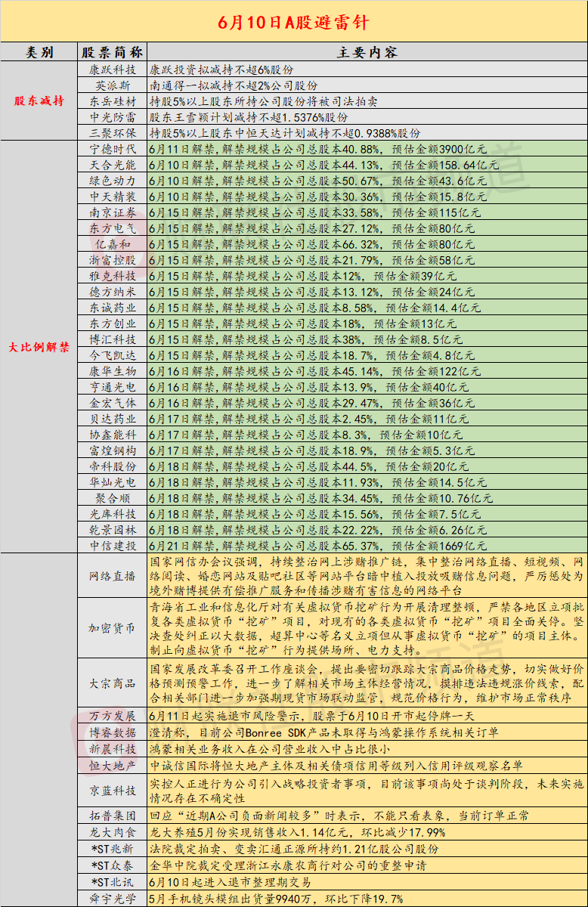The image size is (588, 907).
Task: Click the 恒大地产 name cell
Action: [x=113, y=766]
